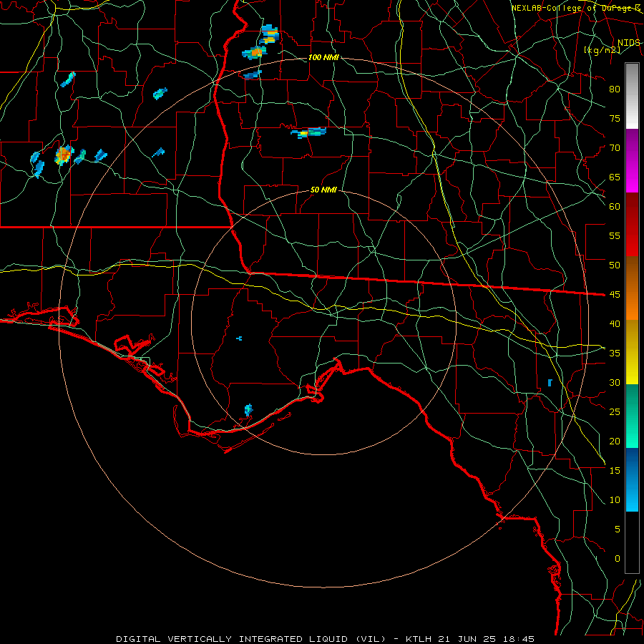This screenshot has height=644, width=644.
Task: Click the scale value "60"
Action: (615, 207)
